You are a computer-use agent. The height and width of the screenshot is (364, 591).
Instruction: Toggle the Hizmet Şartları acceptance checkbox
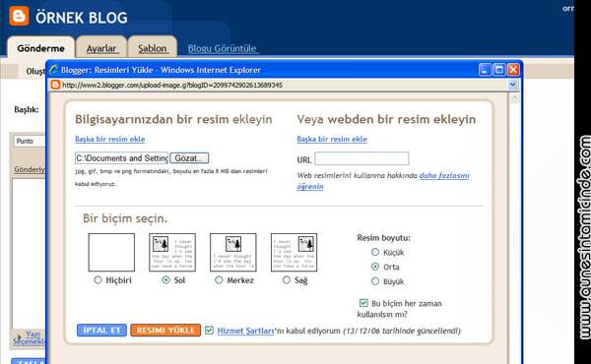point(209,331)
